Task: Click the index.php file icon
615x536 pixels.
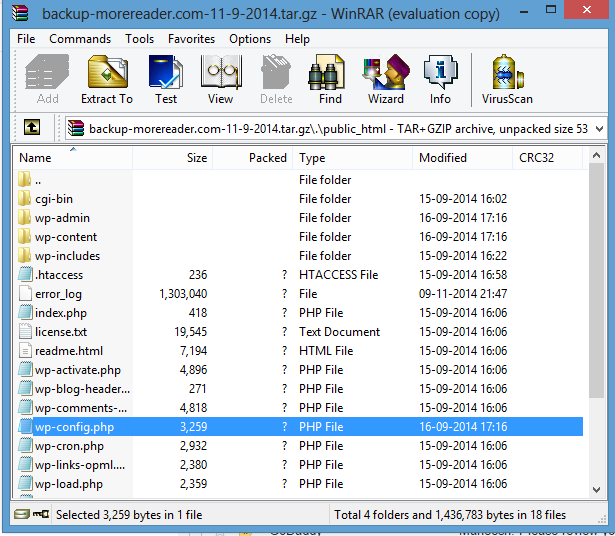Action: (25, 313)
